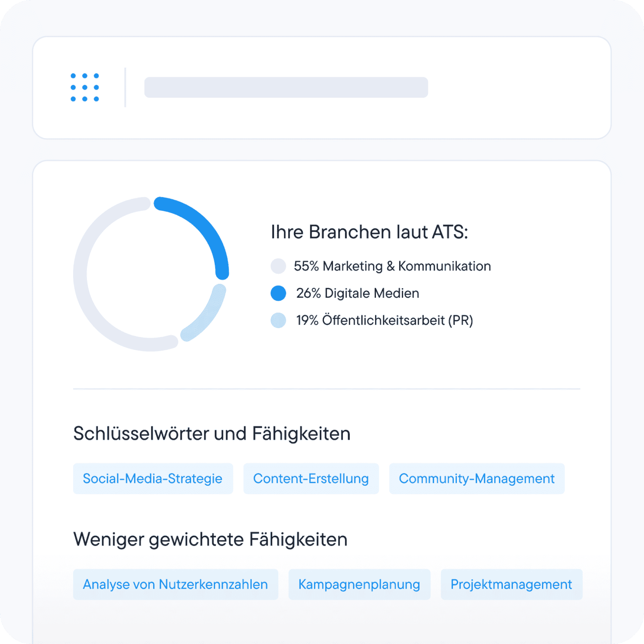Click the light blue Öffentlichkeitsarbeit legend dot
This screenshot has height=644, width=644.
click(278, 320)
